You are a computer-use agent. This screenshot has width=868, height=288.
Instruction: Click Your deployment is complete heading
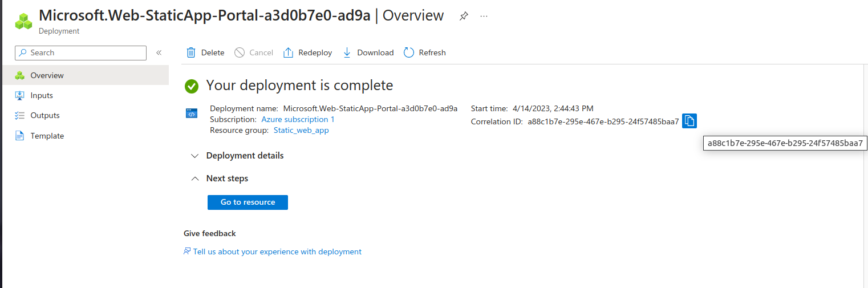[299, 86]
